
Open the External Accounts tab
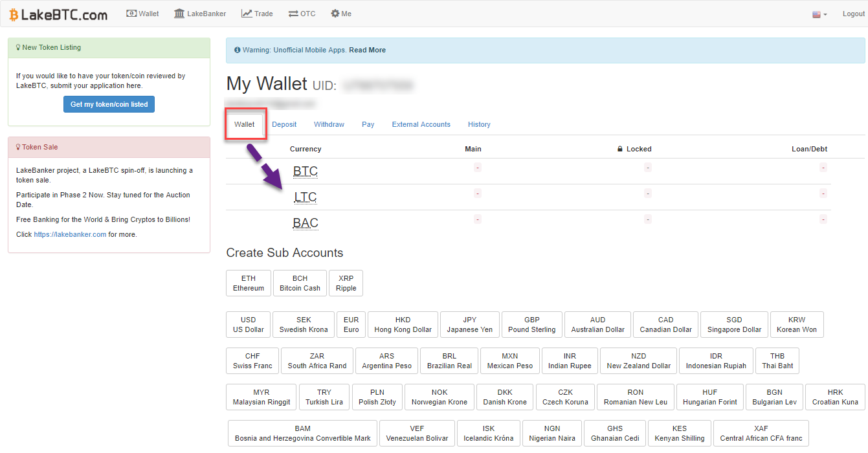421,124
